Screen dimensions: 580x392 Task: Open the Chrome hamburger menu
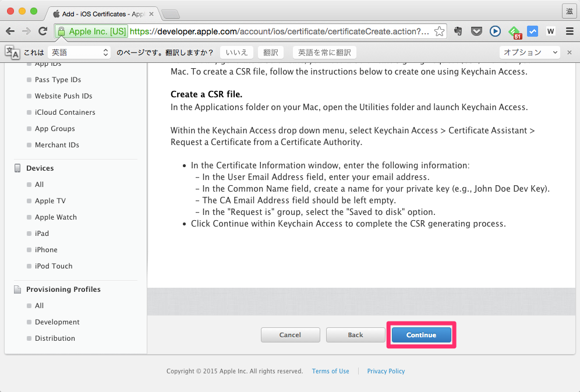point(570,31)
